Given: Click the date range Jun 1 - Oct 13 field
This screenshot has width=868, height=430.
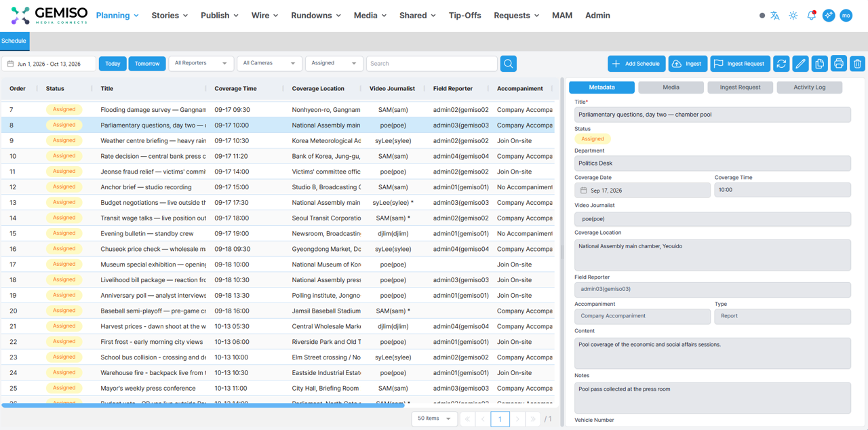Looking at the screenshot, I should point(49,64).
